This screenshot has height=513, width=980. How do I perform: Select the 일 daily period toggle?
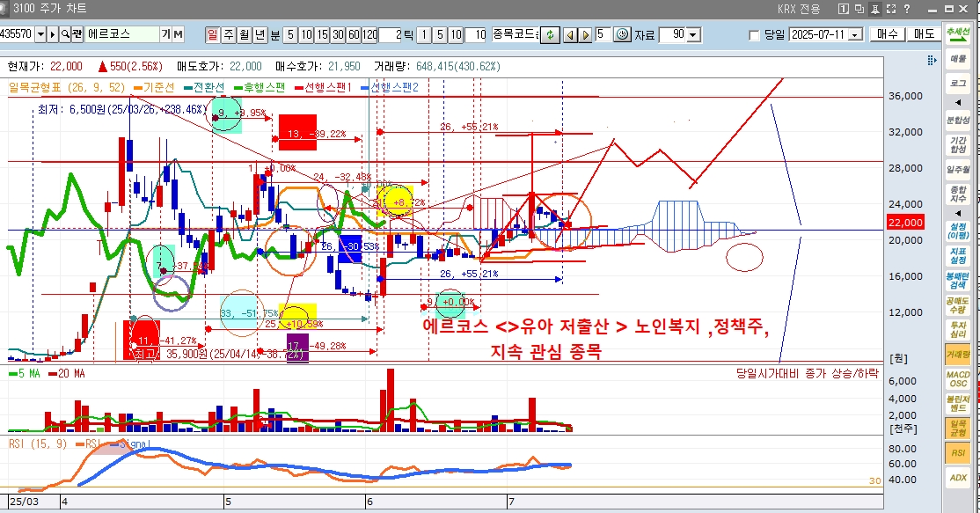point(213,35)
